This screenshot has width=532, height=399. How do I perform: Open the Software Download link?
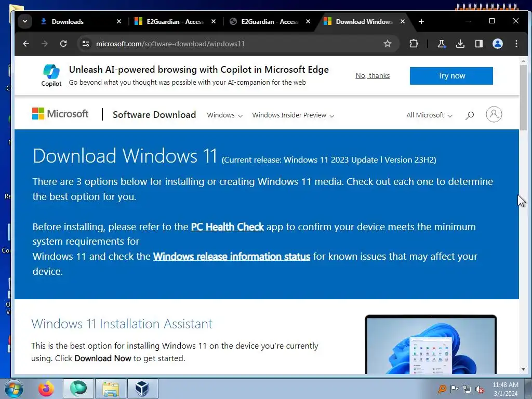[x=154, y=115]
